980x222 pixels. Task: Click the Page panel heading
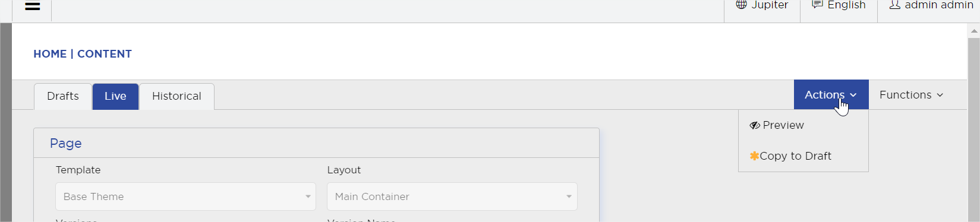[x=66, y=143]
